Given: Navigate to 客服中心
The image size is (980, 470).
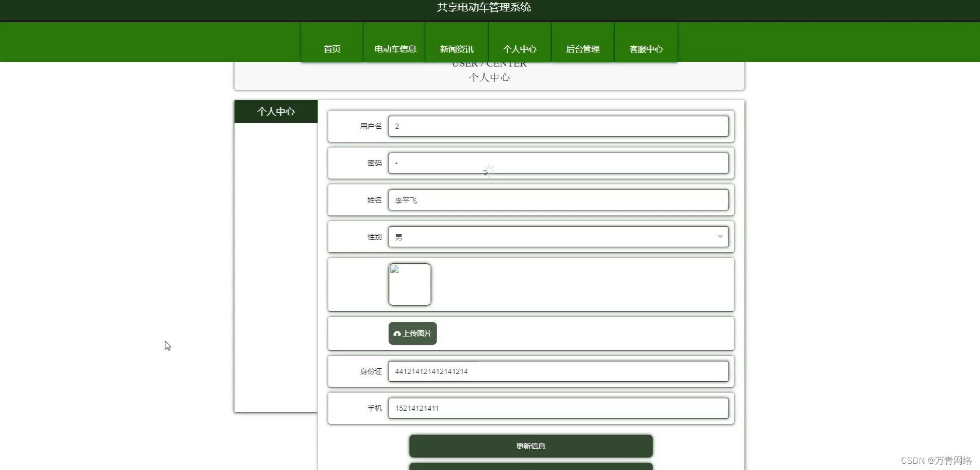Looking at the screenshot, I should tap(645, 49).
